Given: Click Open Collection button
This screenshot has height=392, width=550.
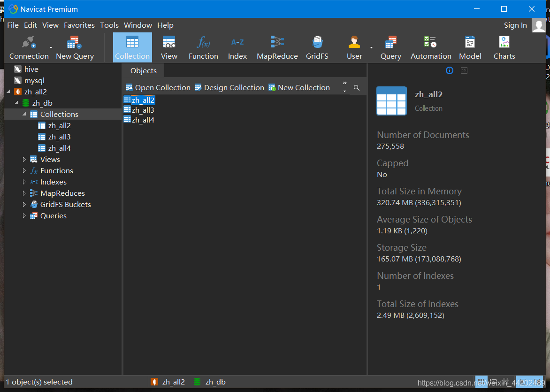Looking at the screenshot, I should pos(158,88).
